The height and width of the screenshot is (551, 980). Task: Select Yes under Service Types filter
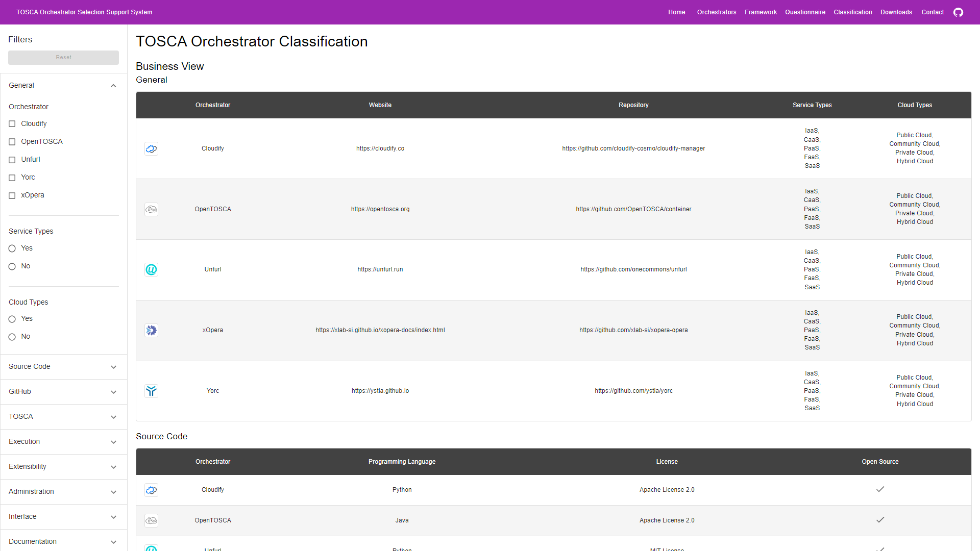pos(12,248)
